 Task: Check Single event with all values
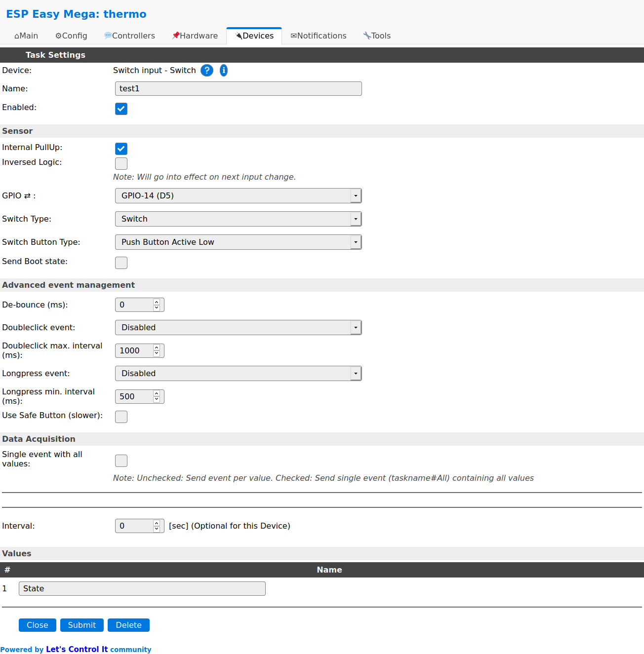click(121, 461)
